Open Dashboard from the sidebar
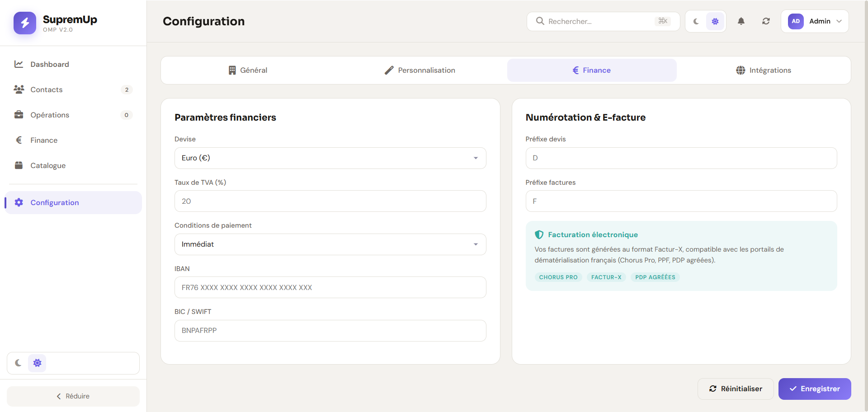The width and height of the screenshot is (868, 412). 50,64
